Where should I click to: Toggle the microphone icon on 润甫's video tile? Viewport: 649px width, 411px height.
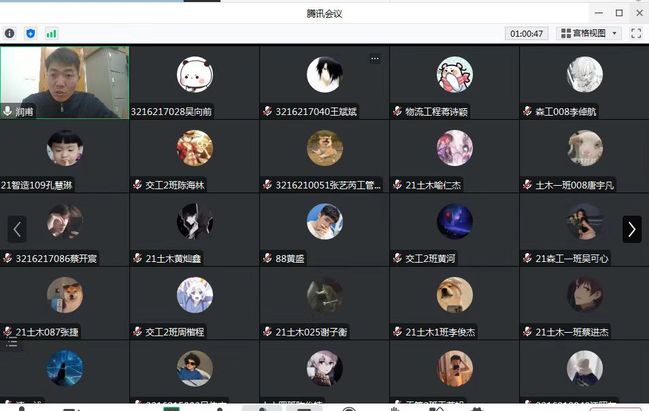pos(7,111)
